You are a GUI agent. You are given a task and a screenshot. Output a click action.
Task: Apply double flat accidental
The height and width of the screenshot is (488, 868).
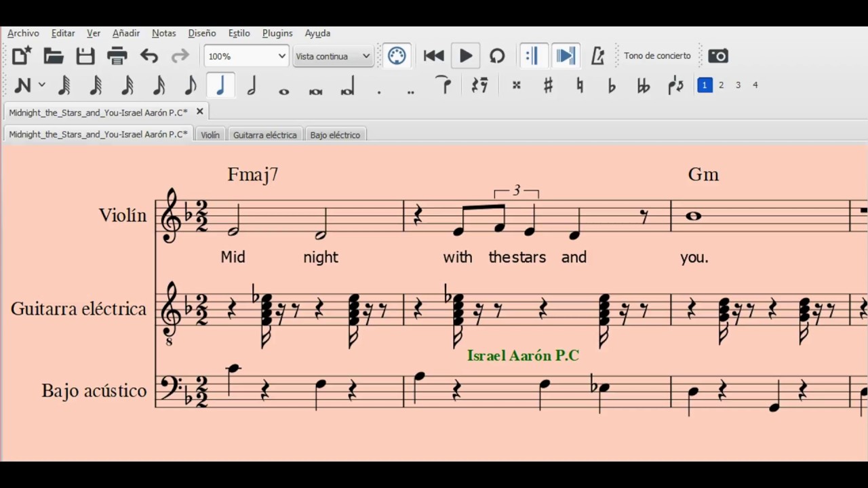(643, 85)
